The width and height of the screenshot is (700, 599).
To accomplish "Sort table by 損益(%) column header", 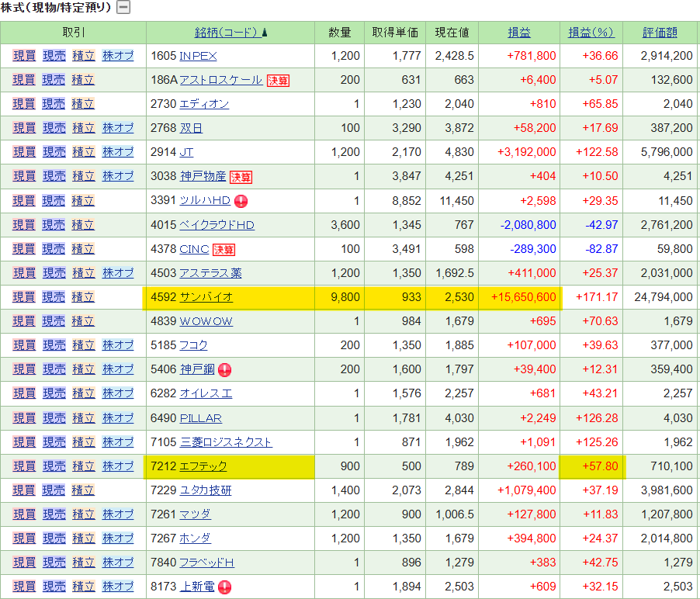I will point(591,33).
